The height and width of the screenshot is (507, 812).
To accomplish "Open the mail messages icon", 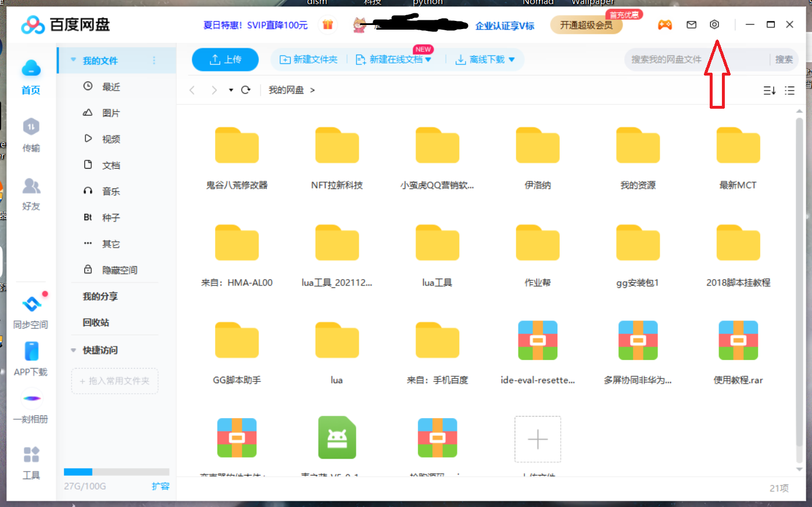I will pyautogui.click(x=691, y=24).
